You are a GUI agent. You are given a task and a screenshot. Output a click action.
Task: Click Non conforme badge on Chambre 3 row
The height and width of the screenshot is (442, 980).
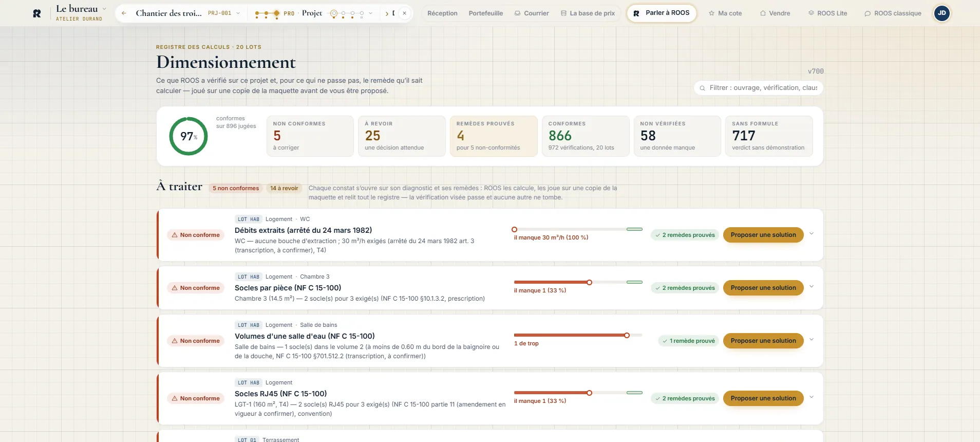point(196,288)
